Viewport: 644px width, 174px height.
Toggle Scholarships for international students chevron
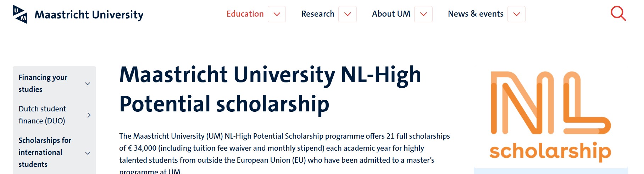88,153
